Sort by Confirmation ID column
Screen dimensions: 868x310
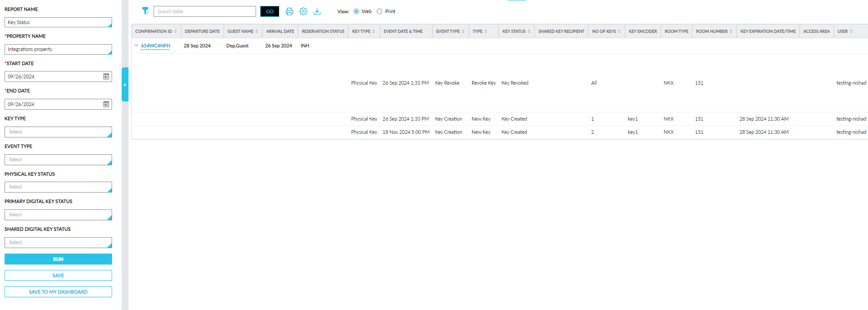point(175,31)
